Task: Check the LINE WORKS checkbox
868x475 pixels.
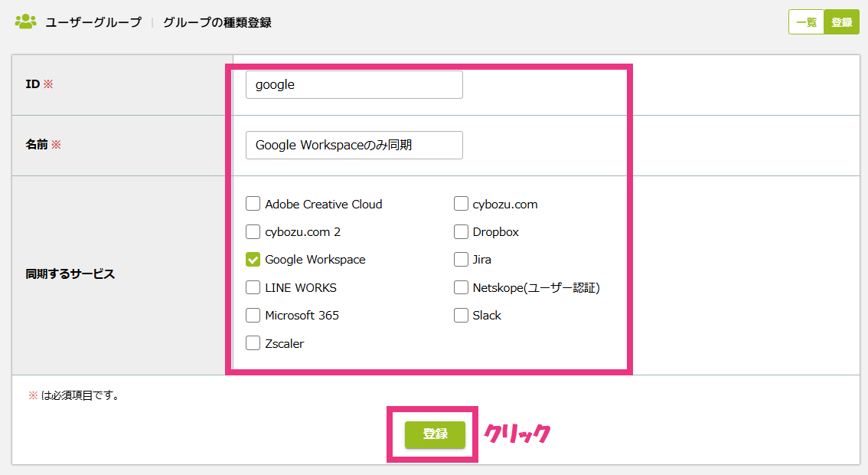Action: click(253, 287)
